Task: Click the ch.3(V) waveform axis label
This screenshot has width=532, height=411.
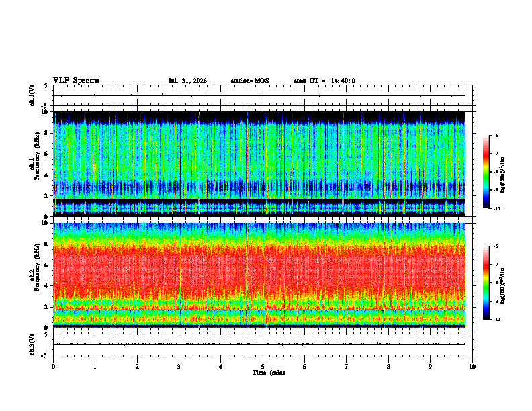Action: (x=32, y=345)
